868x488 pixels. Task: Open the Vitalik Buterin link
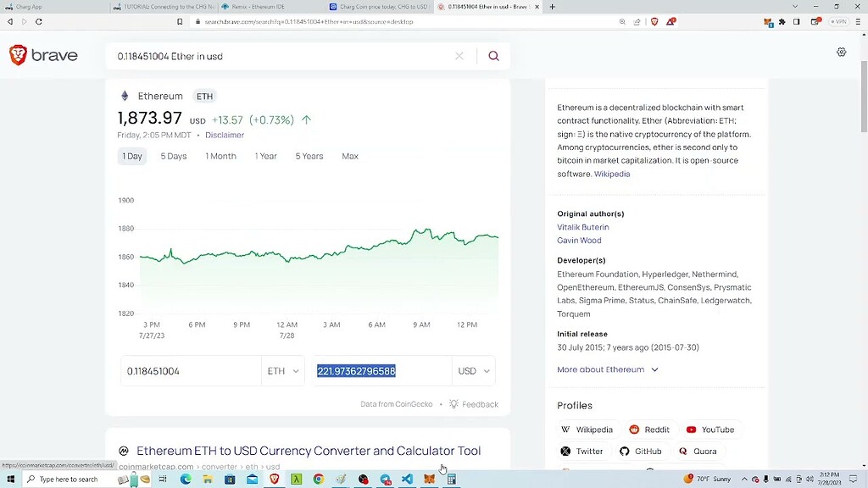tap(582, 227)
